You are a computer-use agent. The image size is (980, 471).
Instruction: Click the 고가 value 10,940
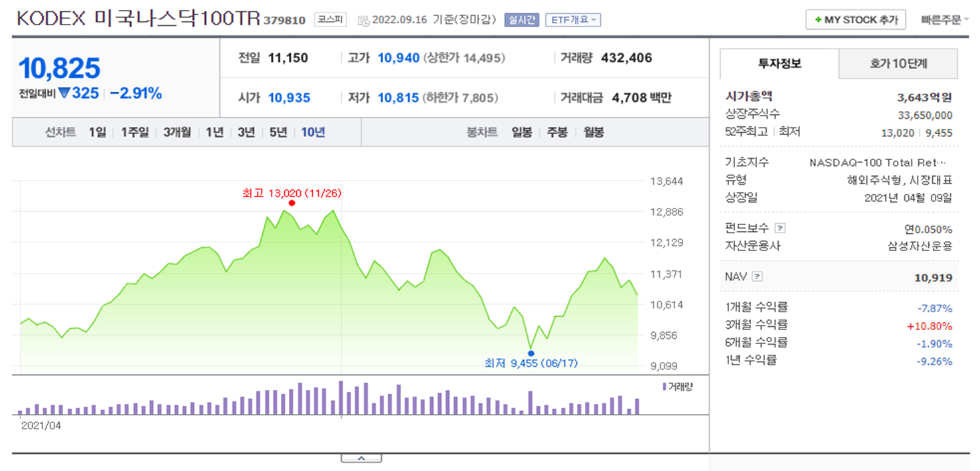[398, 58]
